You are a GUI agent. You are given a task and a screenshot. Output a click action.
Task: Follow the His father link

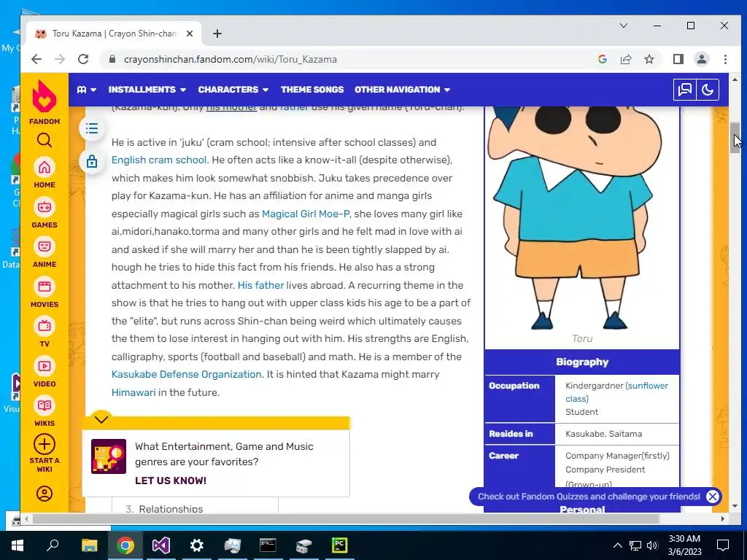coord(260,285)
